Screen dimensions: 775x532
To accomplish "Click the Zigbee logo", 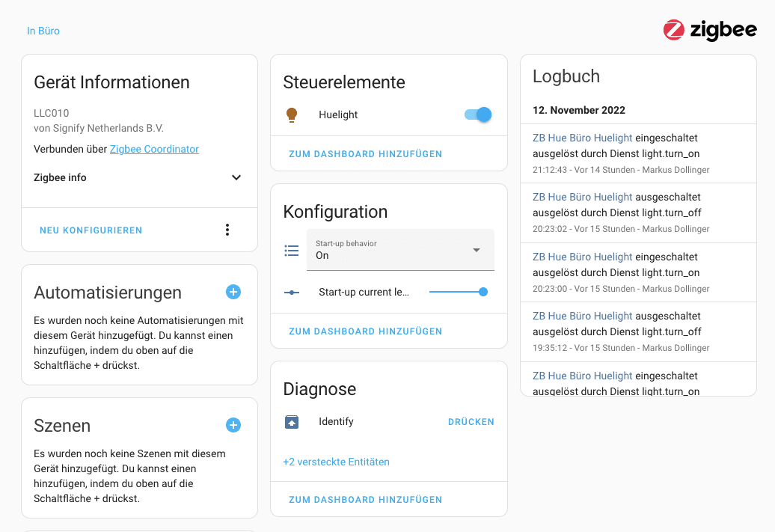I will pyautogui.click(x=709, y=30).
